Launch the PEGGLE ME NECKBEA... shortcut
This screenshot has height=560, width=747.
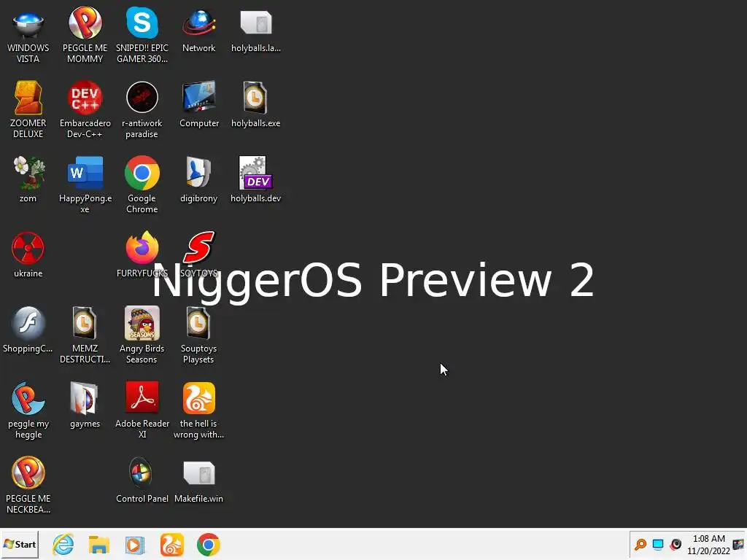28,486
